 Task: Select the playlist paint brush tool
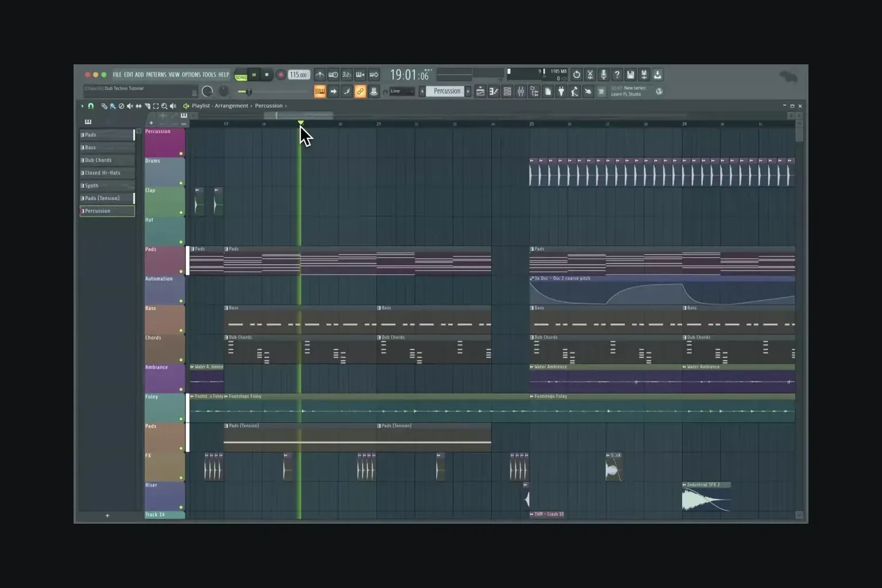click(x=113, y=106)
